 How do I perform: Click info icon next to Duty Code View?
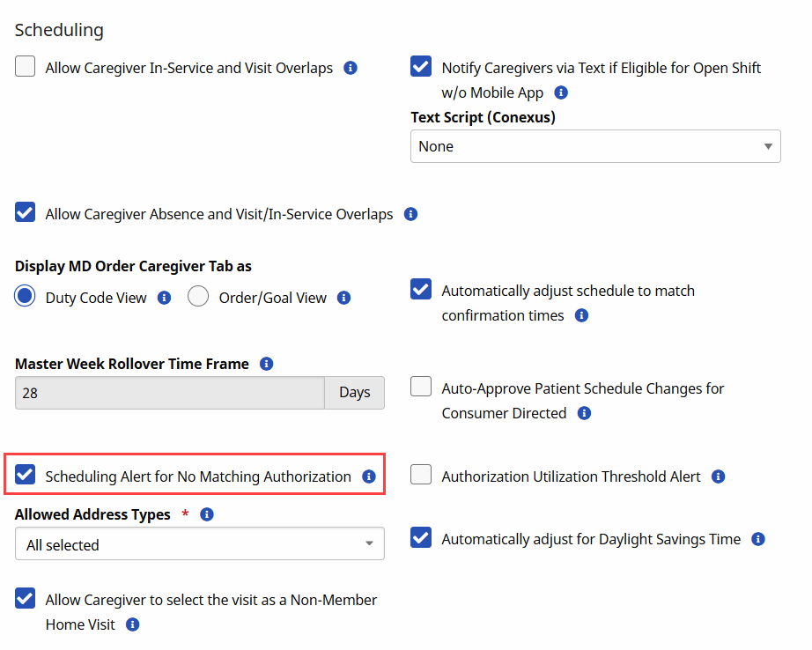pyautogui.click(x=164, y=298)
